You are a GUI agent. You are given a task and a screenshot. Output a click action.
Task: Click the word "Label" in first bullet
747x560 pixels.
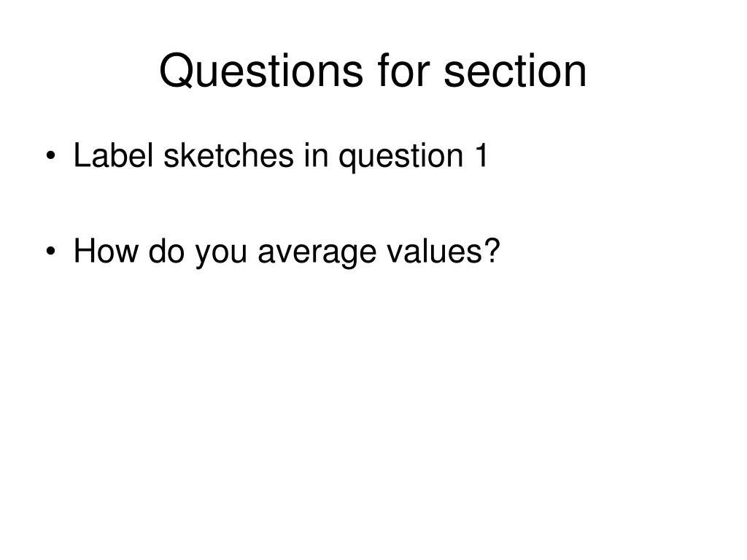[x=113, y=155]
